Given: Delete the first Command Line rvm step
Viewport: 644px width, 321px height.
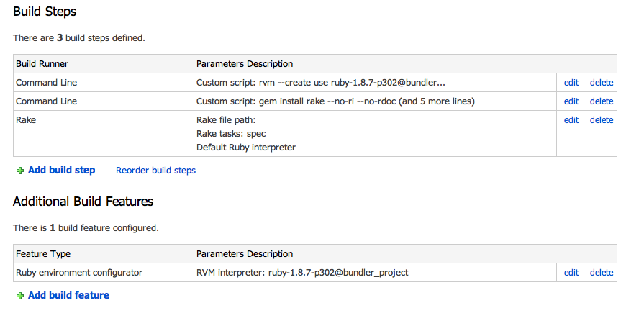Looking at the screenshot, I should tap(602, 83).
